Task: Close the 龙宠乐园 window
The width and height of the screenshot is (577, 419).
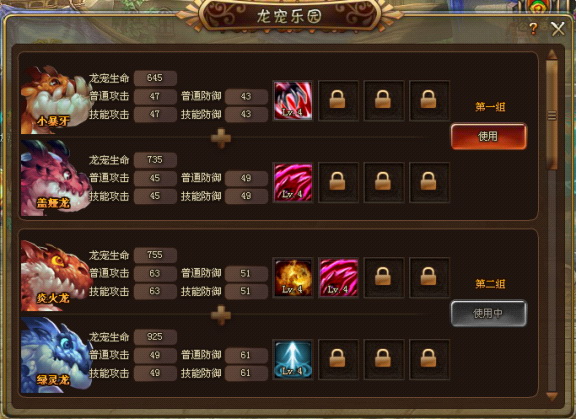Action: coord(558,29)
